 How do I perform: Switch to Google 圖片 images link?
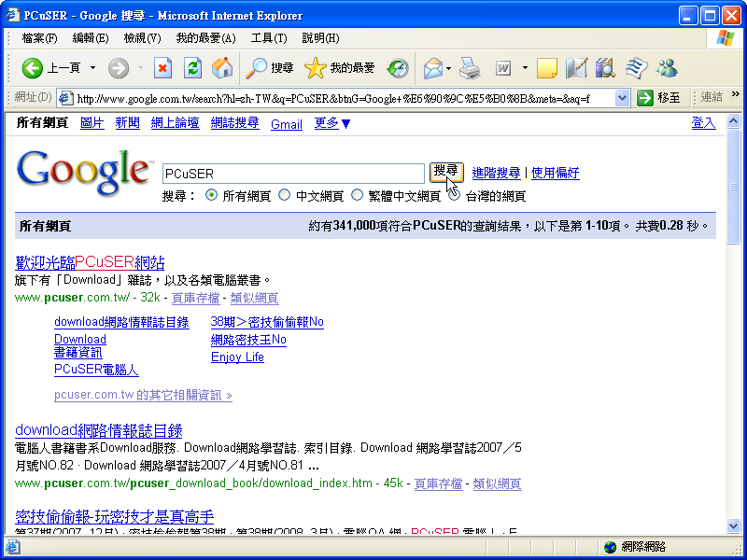click(92, 123)
